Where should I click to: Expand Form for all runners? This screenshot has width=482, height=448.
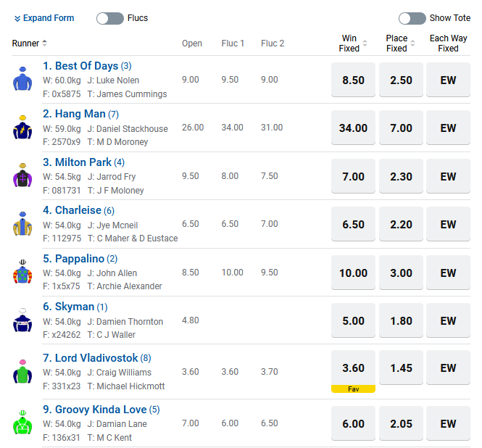[x=43, y=18]
